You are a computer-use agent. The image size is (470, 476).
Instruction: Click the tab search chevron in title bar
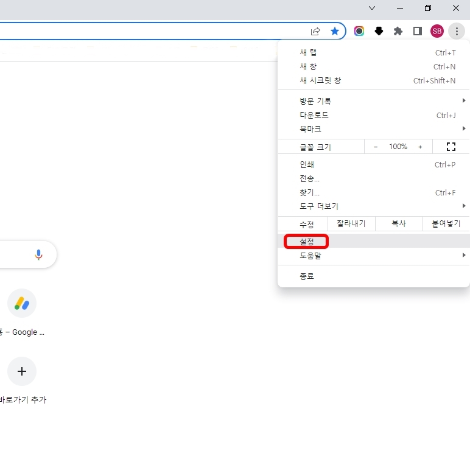click(372, 8)
